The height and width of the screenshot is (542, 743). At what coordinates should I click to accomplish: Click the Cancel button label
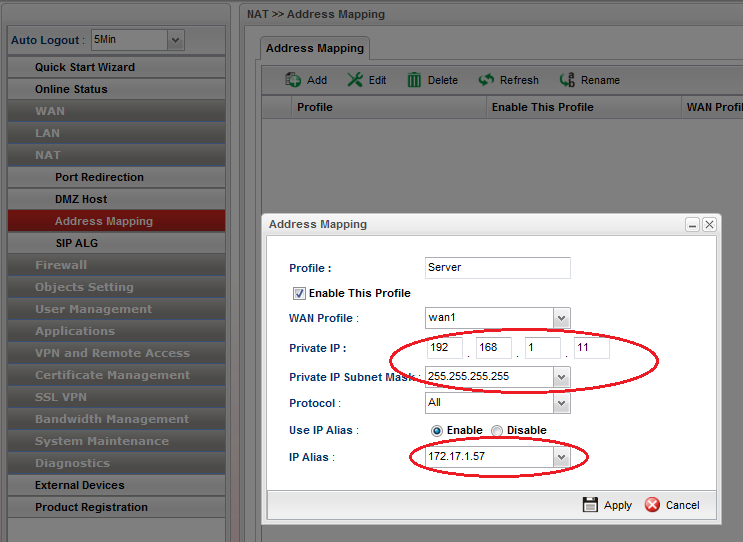pos(682,506)
